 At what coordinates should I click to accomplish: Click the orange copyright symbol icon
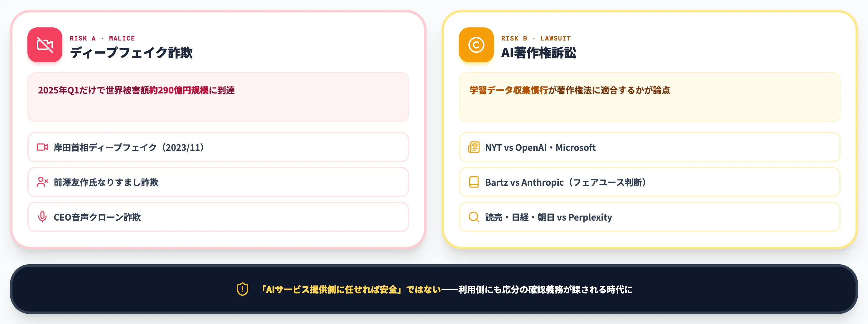click(x=476, y=45)
